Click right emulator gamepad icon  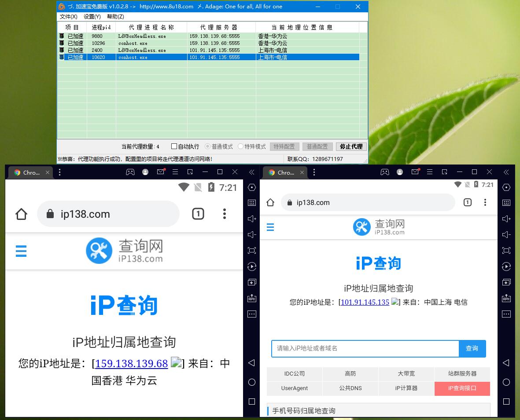385,172
